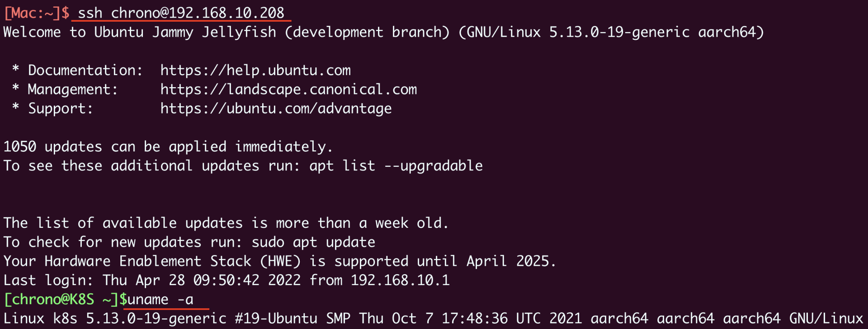The height and width of the screenshot is (329, 868).
Task: Open the ubuntu.com/advantage support link
Action: coord(276,108)
